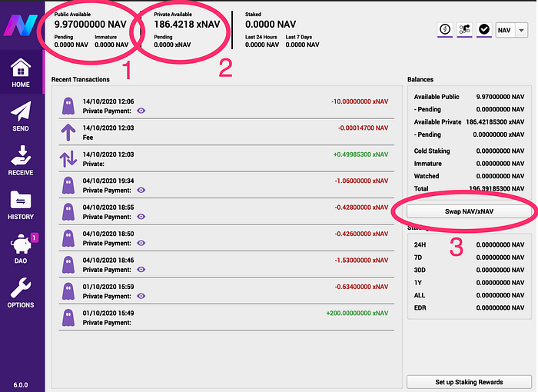Toggle eye icon on 01/10/2020 15:59 payment
The height and width of the screenshot is (392, 538).
pos(141,296)
